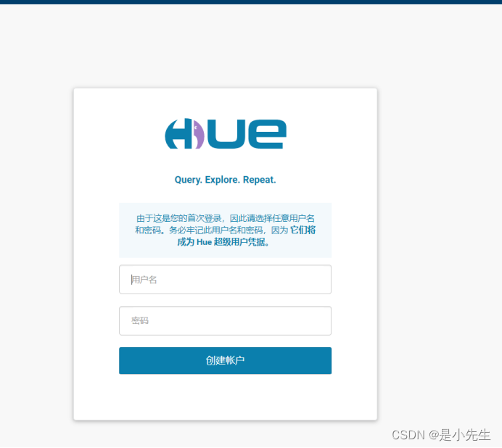Click the 密码 placeholder text
The image size is (502, 448).
[x=140, y=320]
